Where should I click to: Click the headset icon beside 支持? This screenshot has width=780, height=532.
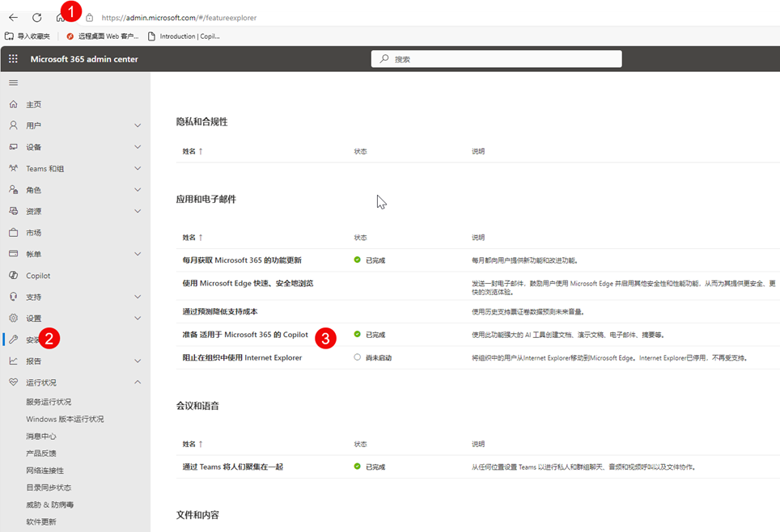[14, 297]
